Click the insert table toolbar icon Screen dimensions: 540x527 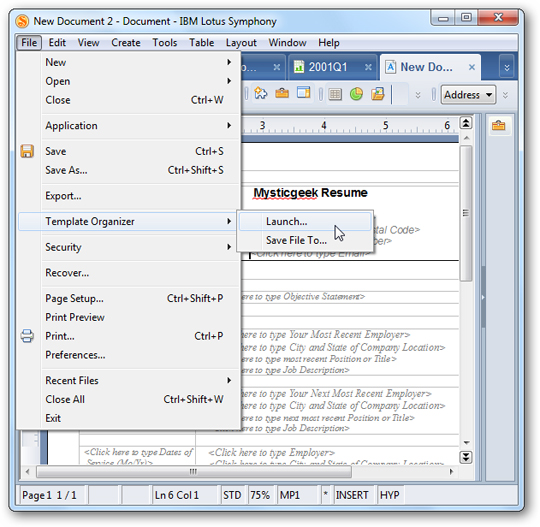pyautogui.click(x=335, y=94)
